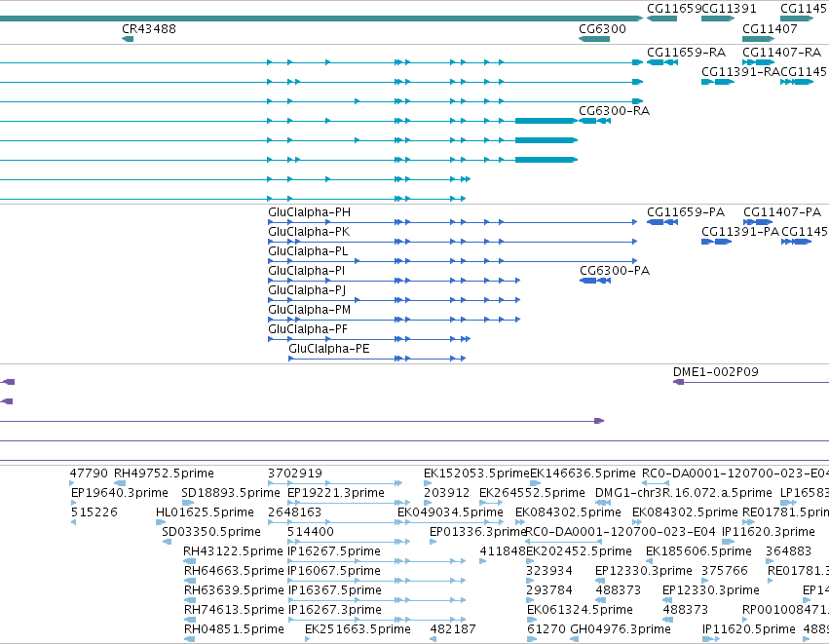The width and height of the screenshot is (829, 644).
Task: Select the CG11391-PA protein label
Action: point(740,232)
